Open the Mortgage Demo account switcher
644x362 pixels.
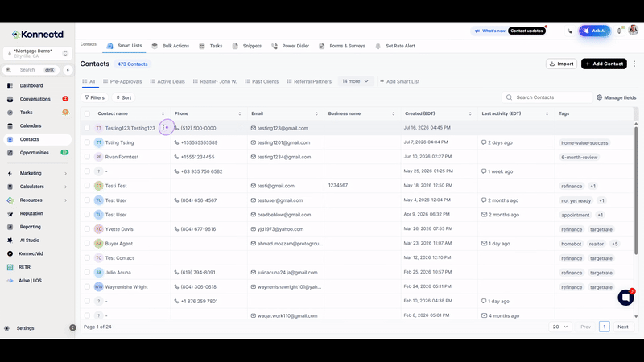37,53
